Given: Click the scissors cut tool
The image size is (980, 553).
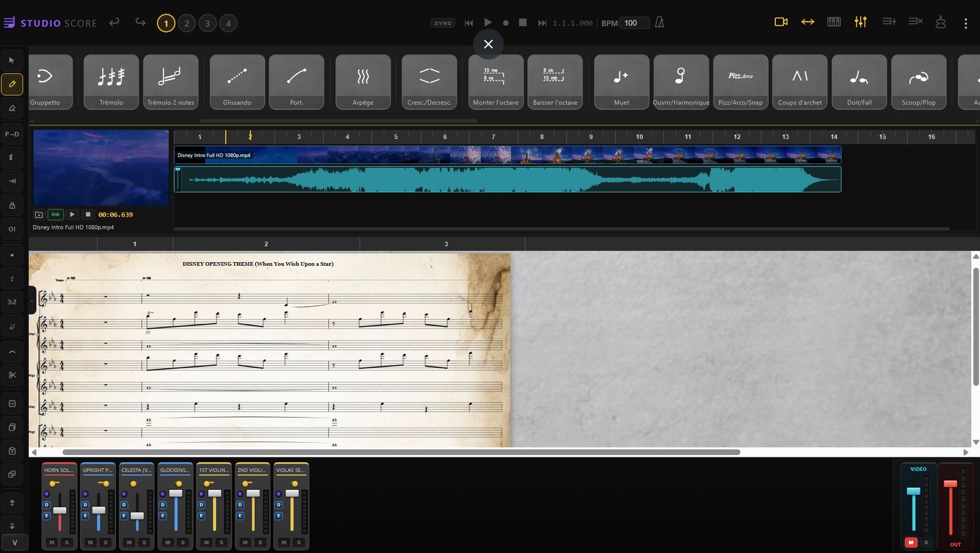Looking at the screenshot, I should point(12,375).
